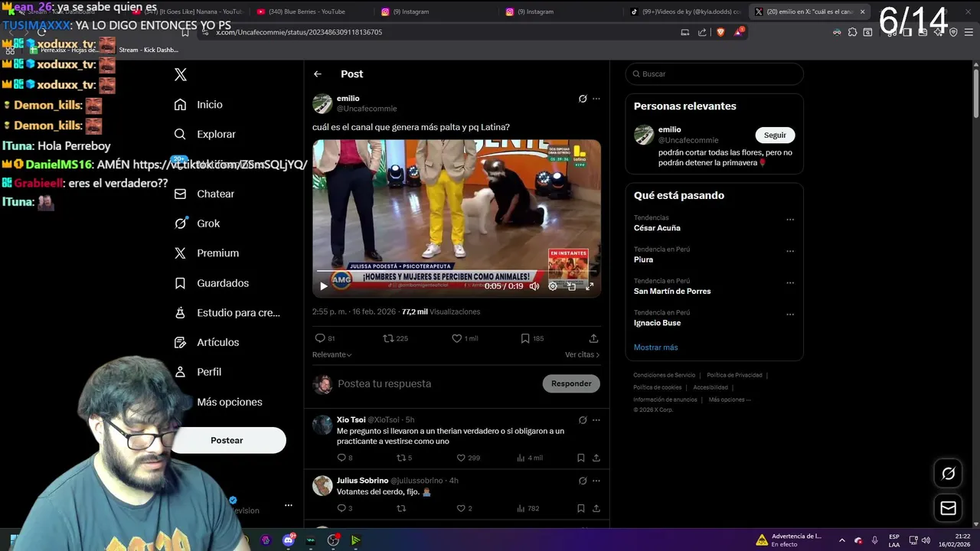Switch to the kyla.dodds TikTok tab
Viewport: 980px width, 551px height.
pos(685,11)
